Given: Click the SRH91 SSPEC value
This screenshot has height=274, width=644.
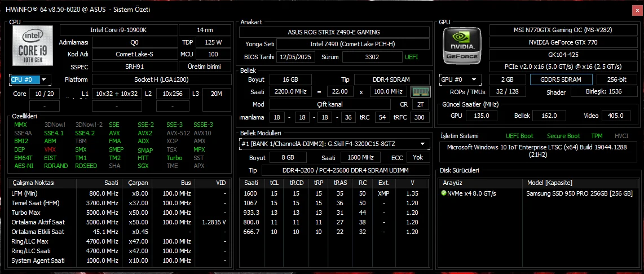Looking at the screenshot, I should pyautogui.click(x=135, y=67).
